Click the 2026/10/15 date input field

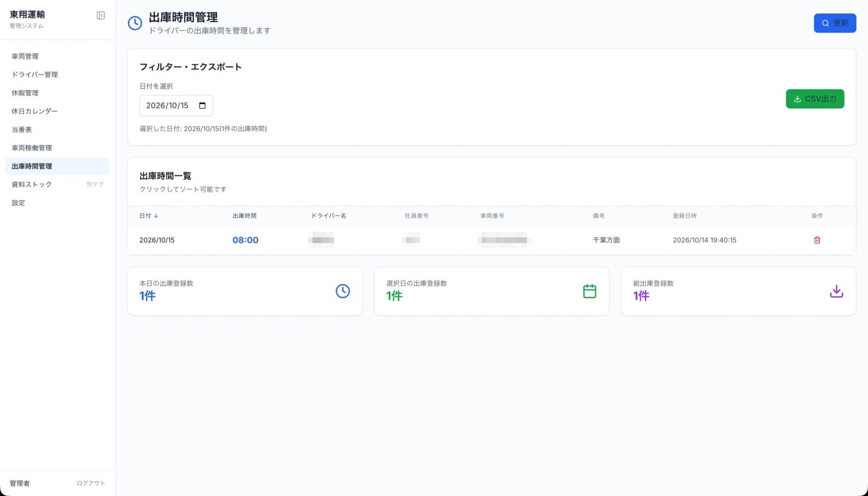pyautogui.click(x=176, y=105)
